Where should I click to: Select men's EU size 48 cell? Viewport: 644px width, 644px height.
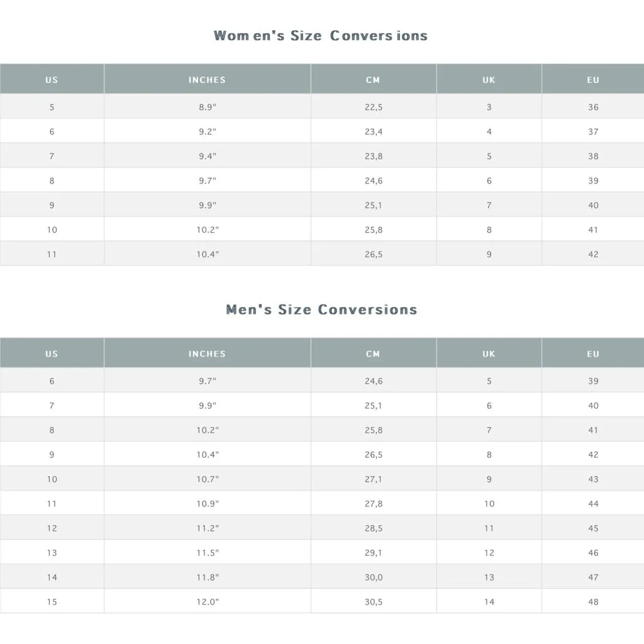pos(593,601)
